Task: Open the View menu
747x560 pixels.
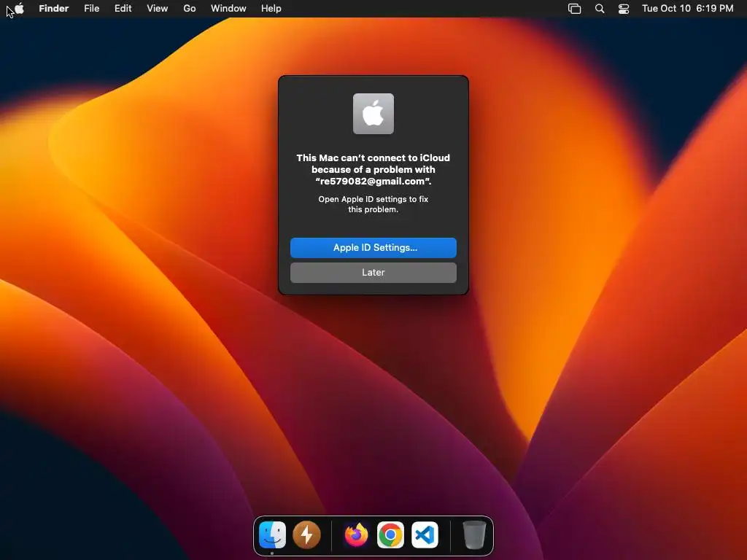Action: click(158, 8)
